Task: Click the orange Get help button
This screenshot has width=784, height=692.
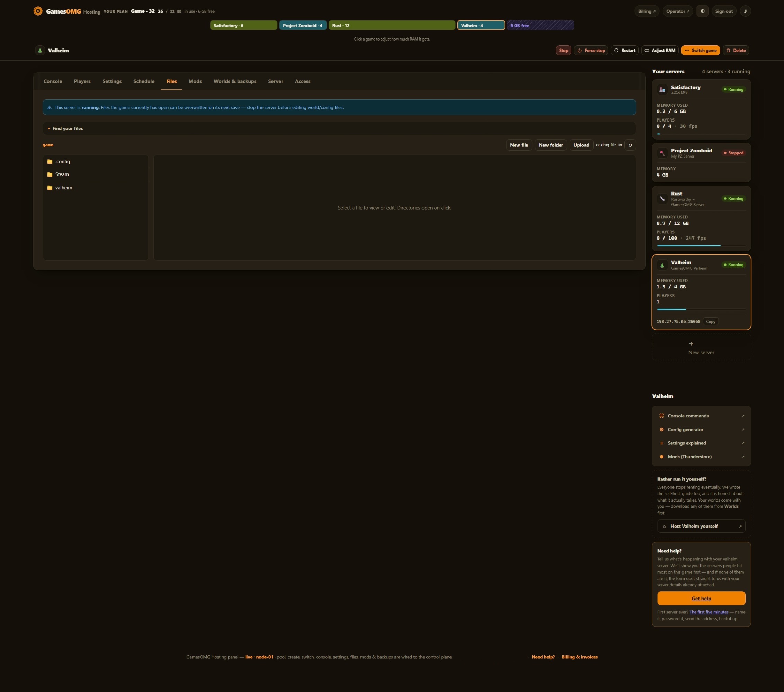Action: (701, 598)
